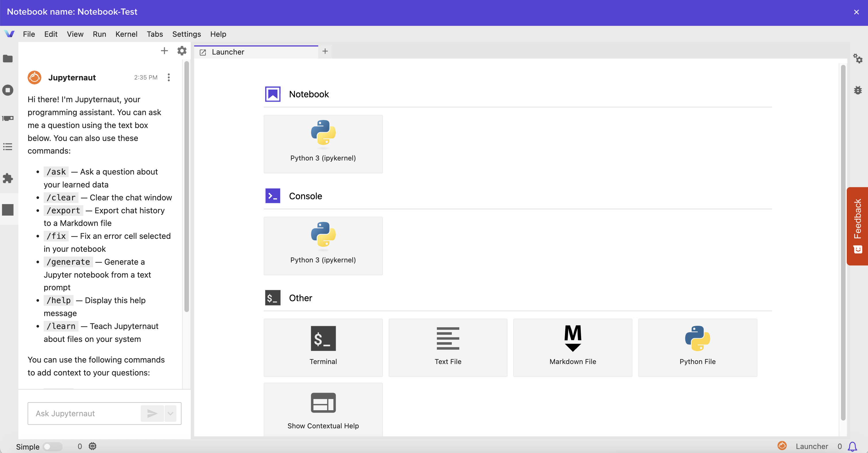Open the Kernel menu
The image size is (868, 453).
point(126,34)
